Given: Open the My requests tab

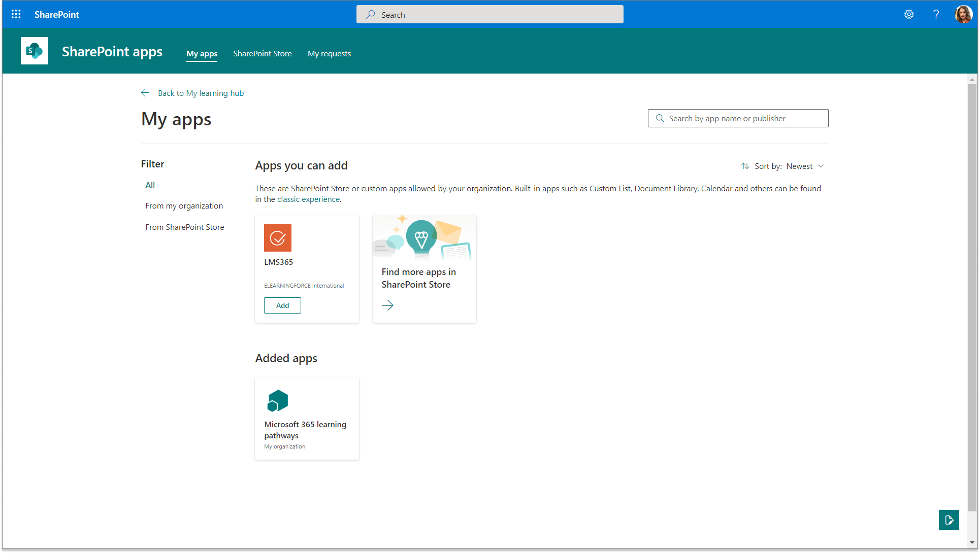Looking at the screenshot, I should (329, 53).
